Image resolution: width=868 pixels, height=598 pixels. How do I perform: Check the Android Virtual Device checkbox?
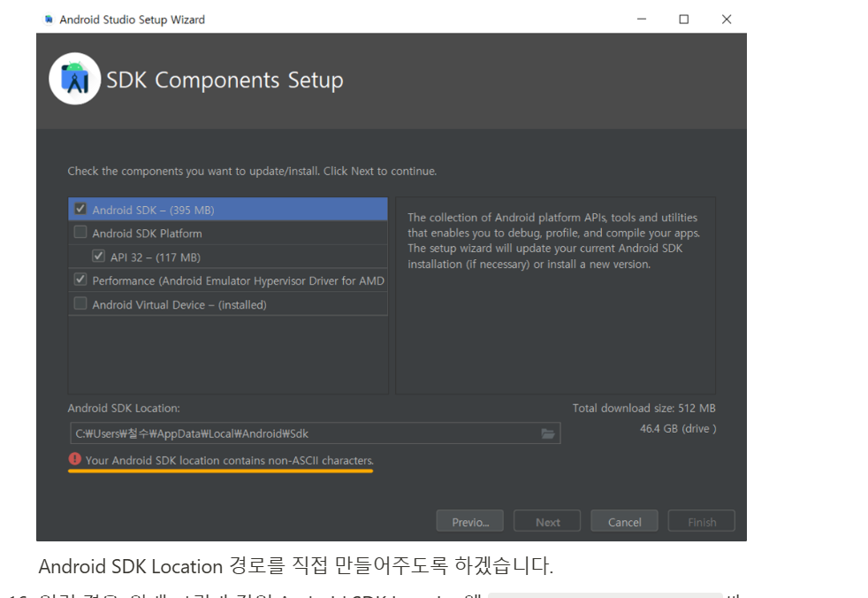point(80,303)
